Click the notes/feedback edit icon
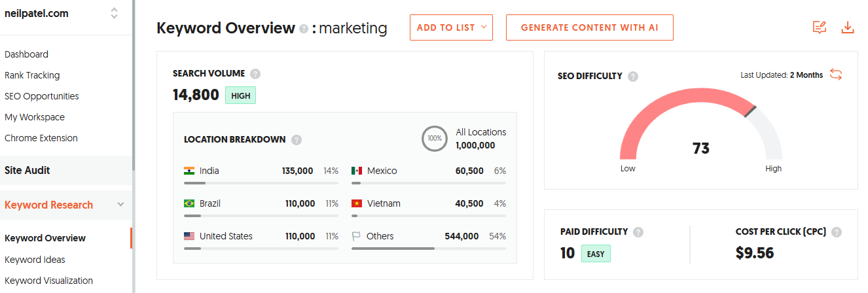Image resolution: width=868 pixels, height=293 pixels. point(819,27)
